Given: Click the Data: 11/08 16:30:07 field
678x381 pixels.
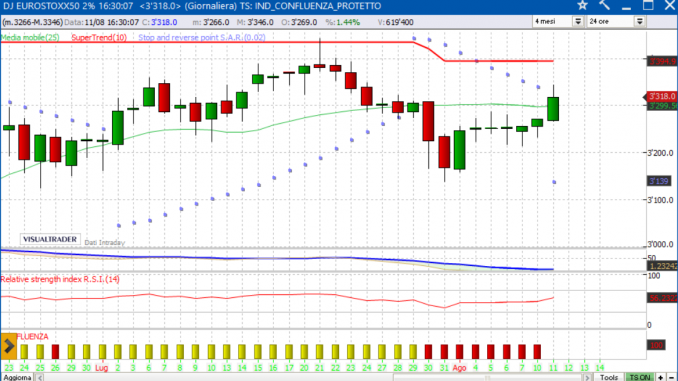Looking at the screenshot, I should [x=102, y=22].
